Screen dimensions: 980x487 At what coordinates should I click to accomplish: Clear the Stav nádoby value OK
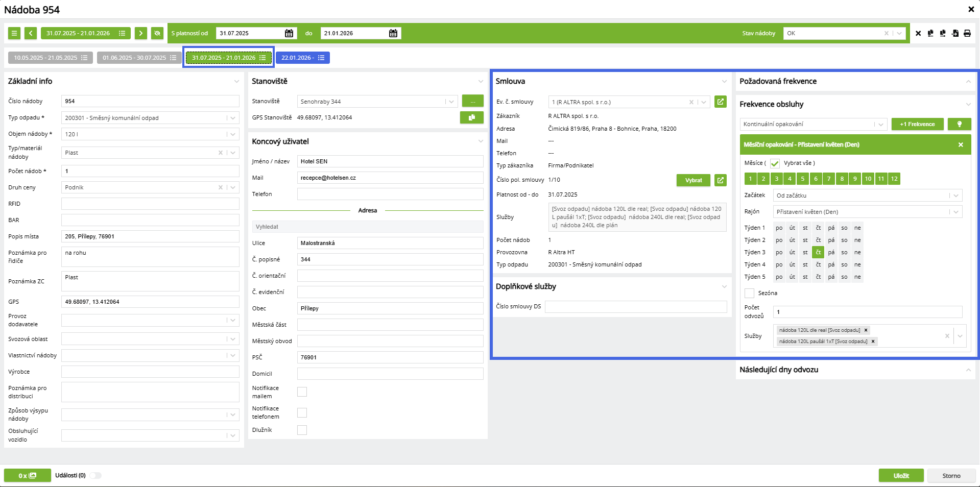887,33
